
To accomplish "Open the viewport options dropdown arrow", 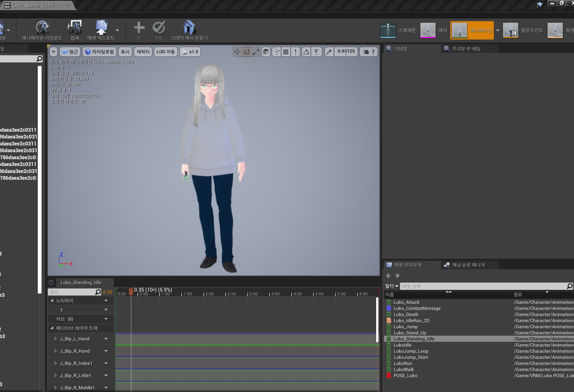I will [53, 52].
